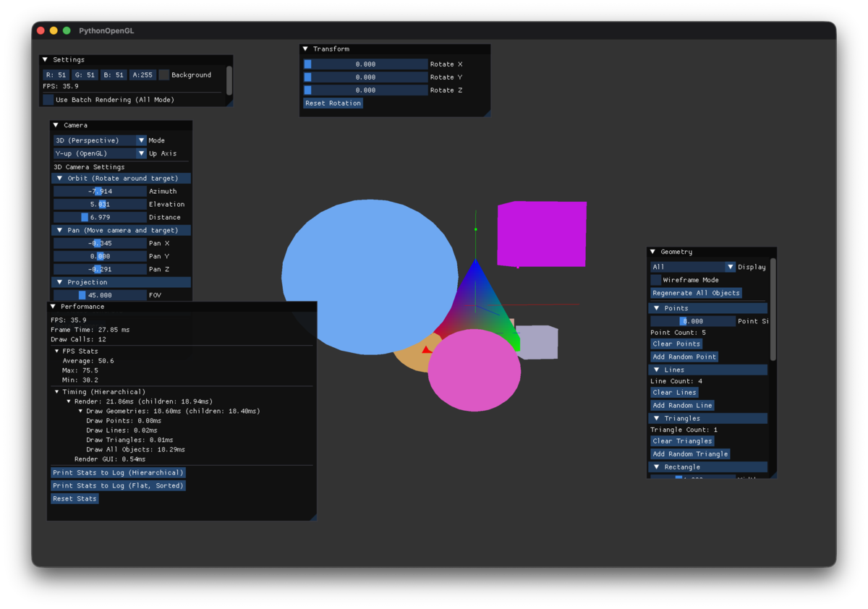This screenshot has height=609, width=868.
Task: Click Clear Triangles button
Action: (x=682, y=441)
